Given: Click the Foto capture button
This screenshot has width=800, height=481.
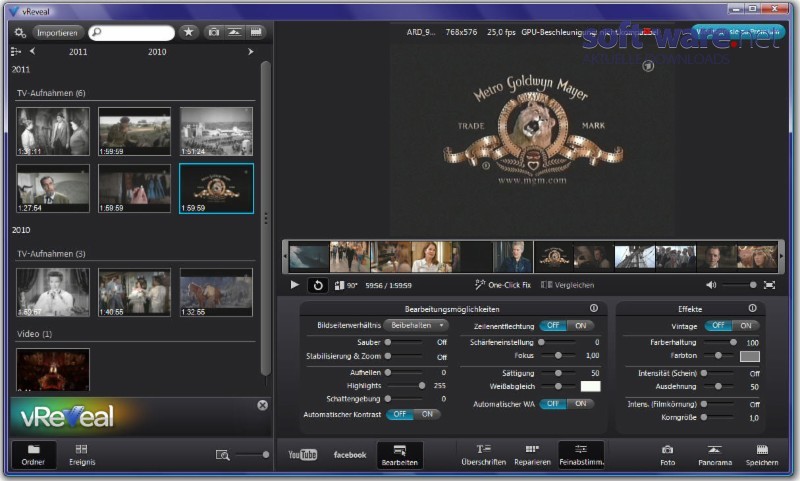Looking at the screenshot, I should (667, 455).
